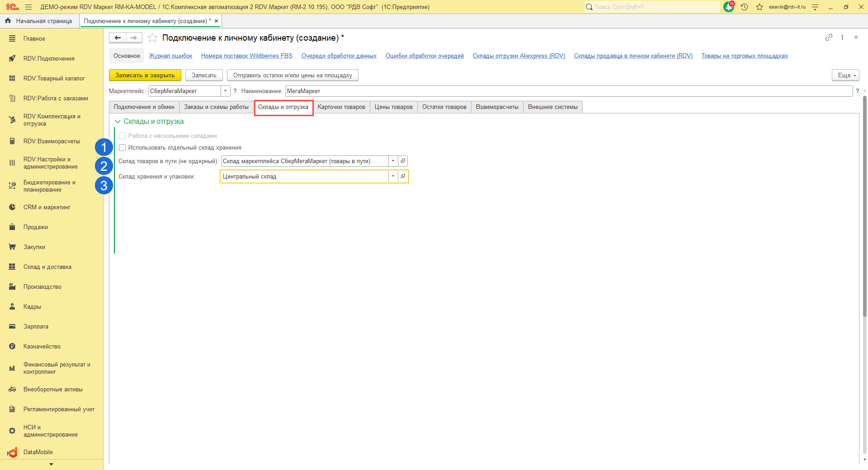This screenshot has width=868, height=470.
Task: Open the history clock icon
Action: pos(744,7)
